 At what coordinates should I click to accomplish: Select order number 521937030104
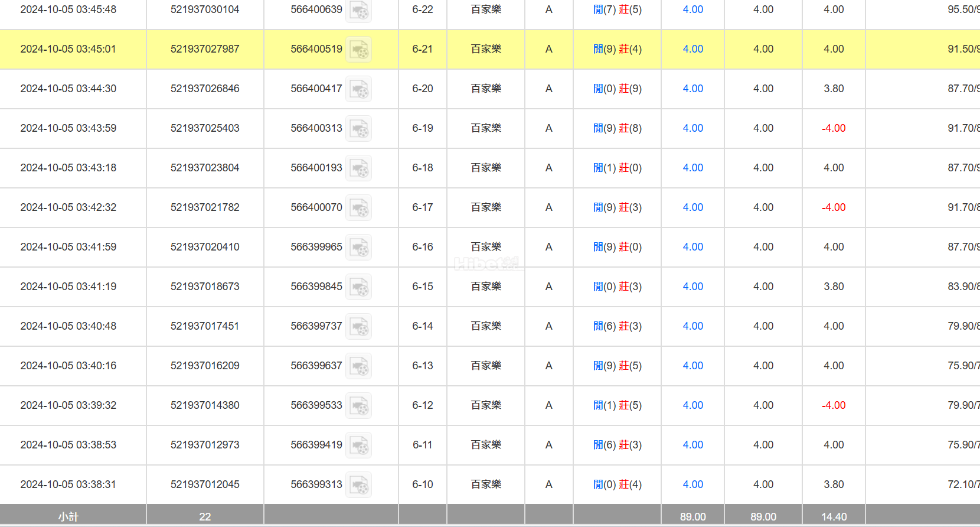coord(205,9)
